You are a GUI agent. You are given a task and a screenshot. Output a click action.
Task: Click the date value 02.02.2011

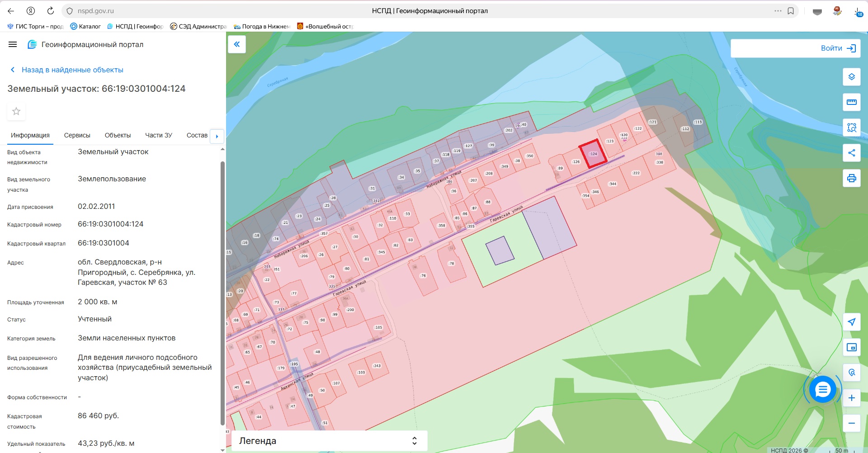[96, 207]
